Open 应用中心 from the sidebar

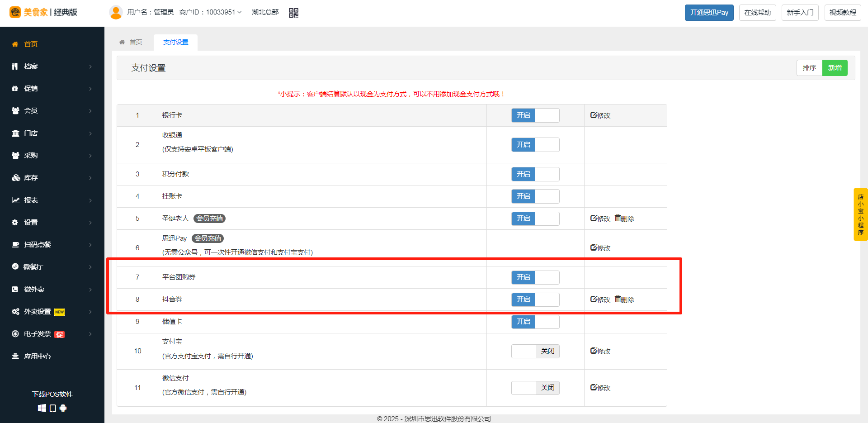pos(37,356)
